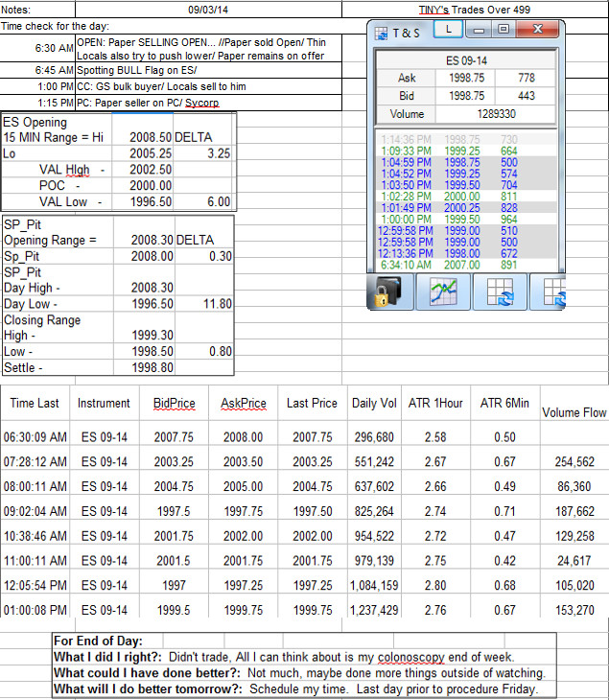Select the BidPrice column header
Viewport: 609px width, 700px height.
[x=174, y=403]
